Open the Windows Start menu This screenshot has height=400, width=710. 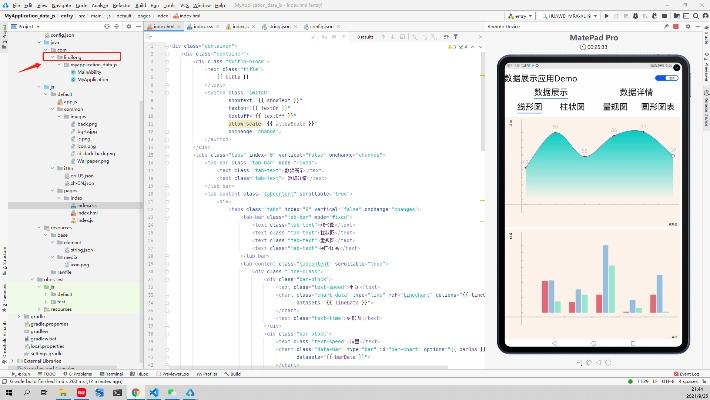9,393
